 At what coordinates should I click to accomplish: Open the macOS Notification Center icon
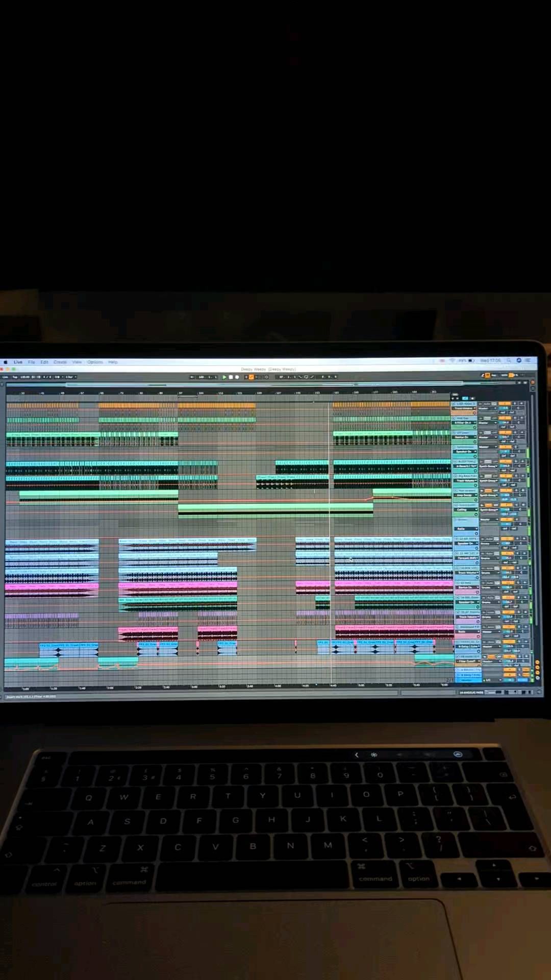tap(528, 360)
